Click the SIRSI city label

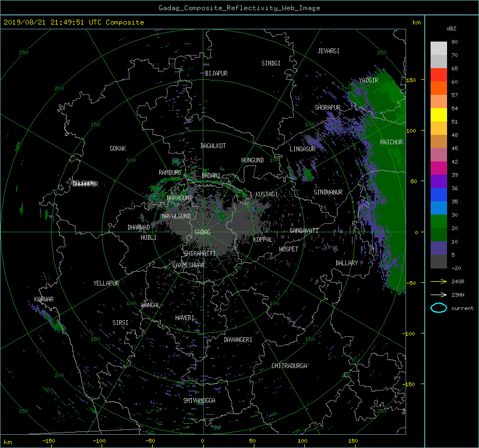tap(120, 323)
